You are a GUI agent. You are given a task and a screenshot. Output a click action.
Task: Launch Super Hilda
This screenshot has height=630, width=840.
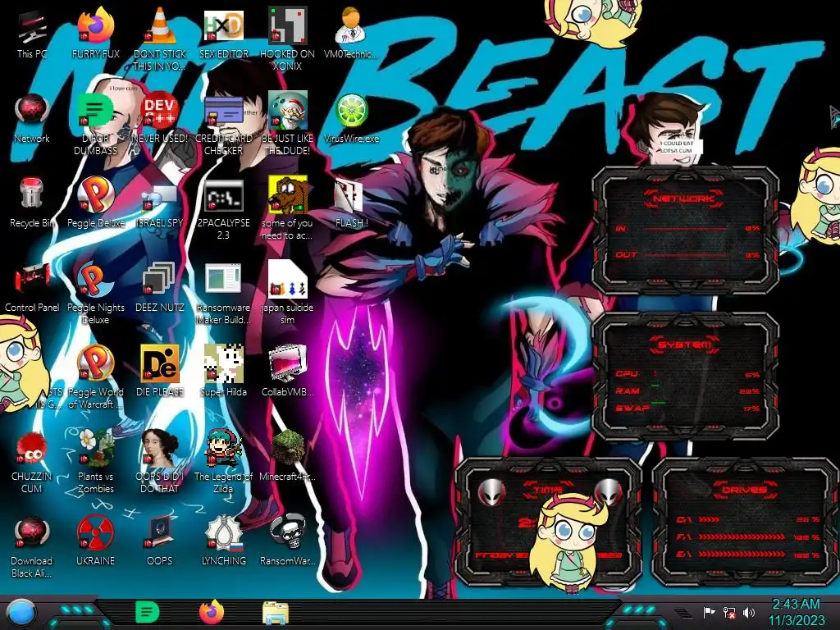click(223, 371)
